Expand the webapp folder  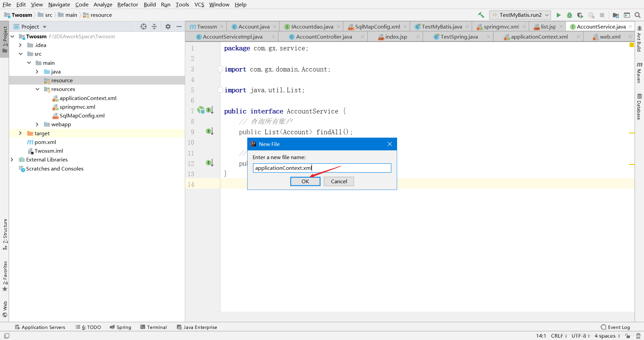pos(37,124)
